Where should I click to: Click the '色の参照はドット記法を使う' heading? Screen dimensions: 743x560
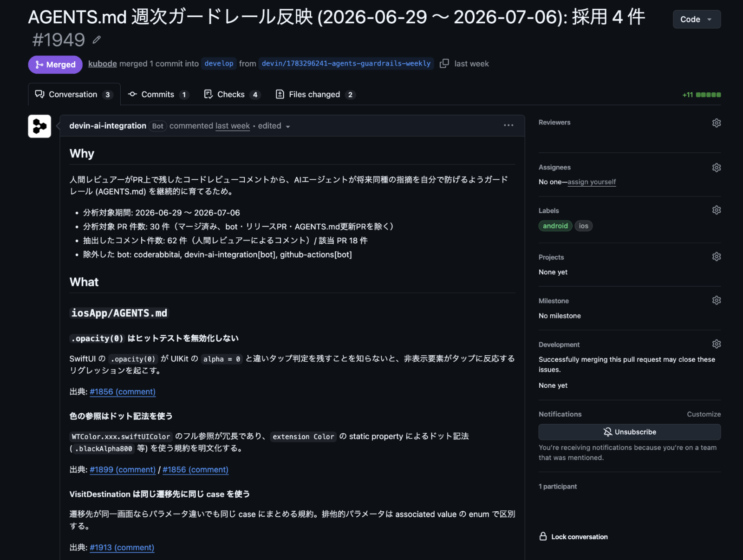[121, 416]
